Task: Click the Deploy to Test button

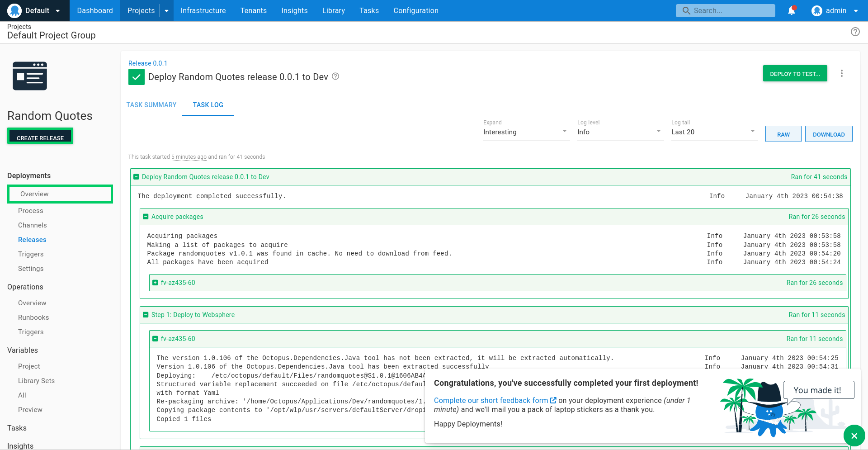Action: tap(795, 74)
